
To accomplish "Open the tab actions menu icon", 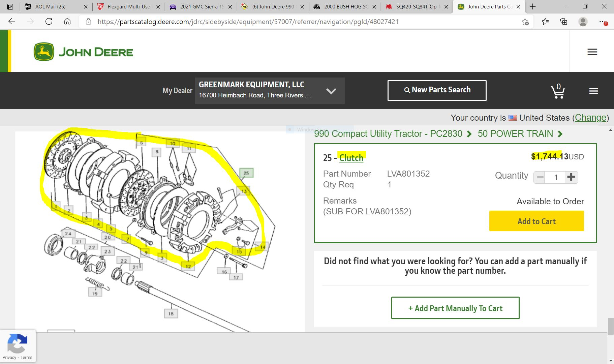I will pos(10,6).
